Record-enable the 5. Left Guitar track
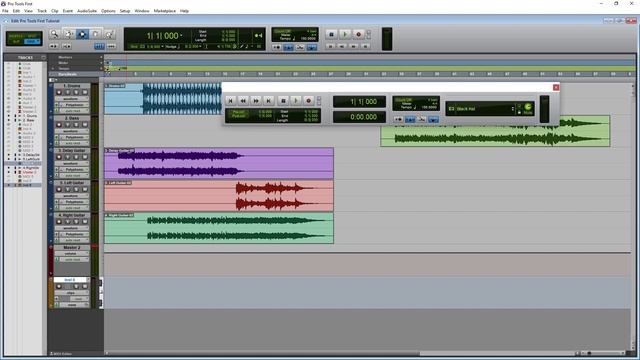Screen dimensions: 640x360 coord(59,189)
